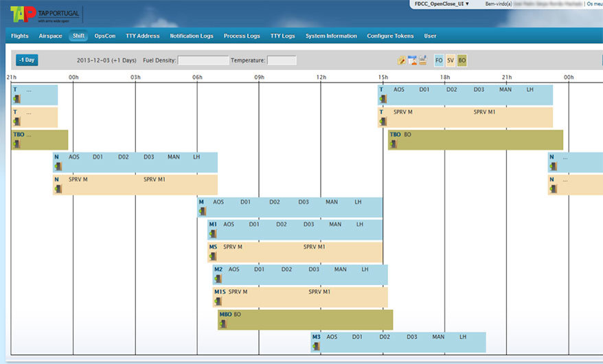Image resolution: width=603 pixels, height=364 pixels.
Task: Toggle the SV shift filter
Action: tap(451, 60)
